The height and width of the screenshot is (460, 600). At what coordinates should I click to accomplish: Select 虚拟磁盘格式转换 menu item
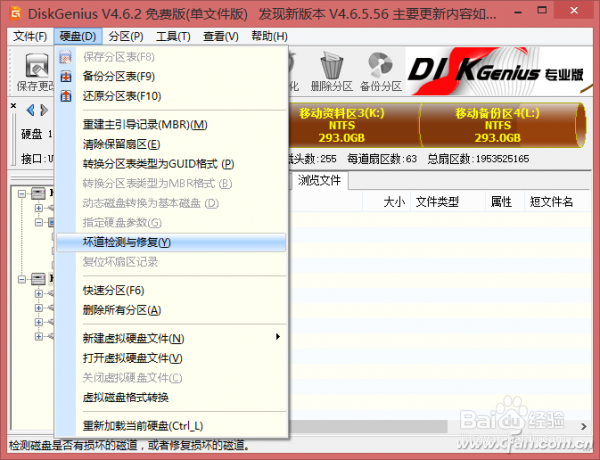[171, 397]
